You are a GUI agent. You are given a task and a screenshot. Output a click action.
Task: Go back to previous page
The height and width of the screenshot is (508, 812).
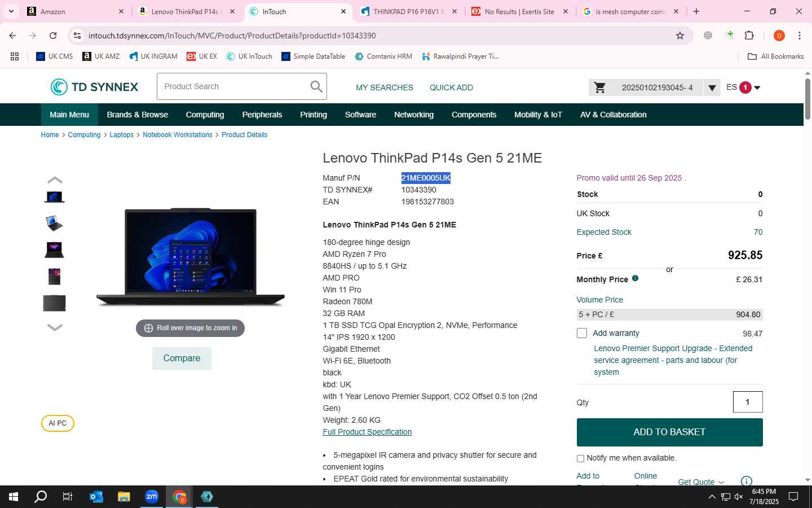click(12, 36)
